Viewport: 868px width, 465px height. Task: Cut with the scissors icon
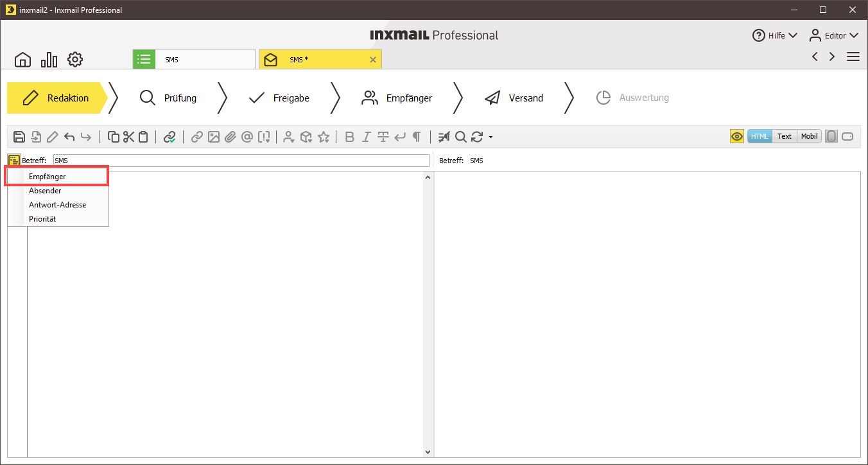(x=128, y=137)
